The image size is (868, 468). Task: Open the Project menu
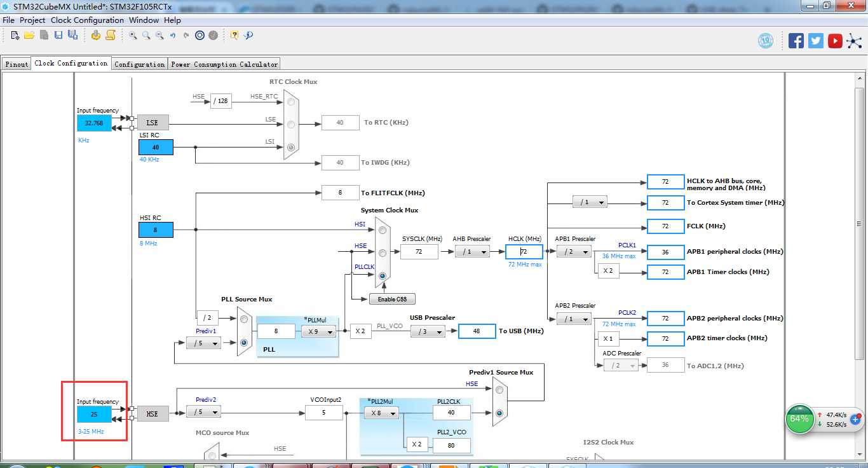32,20
